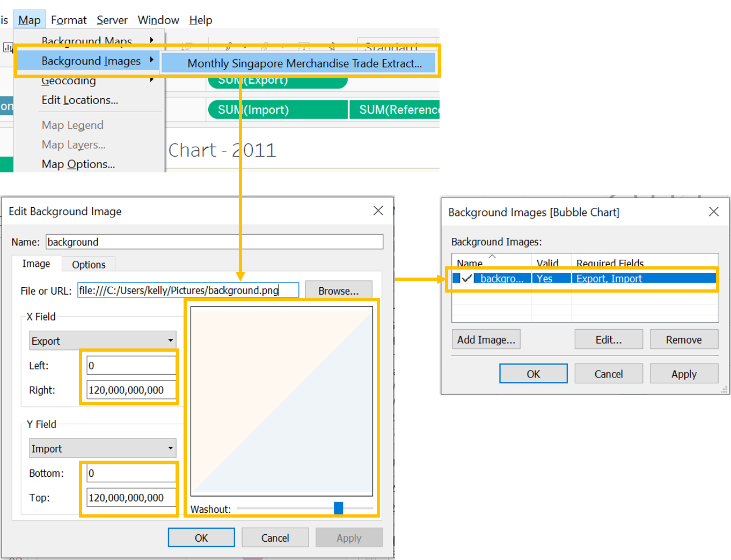Close the Background Images dialog

pos(713,212)
